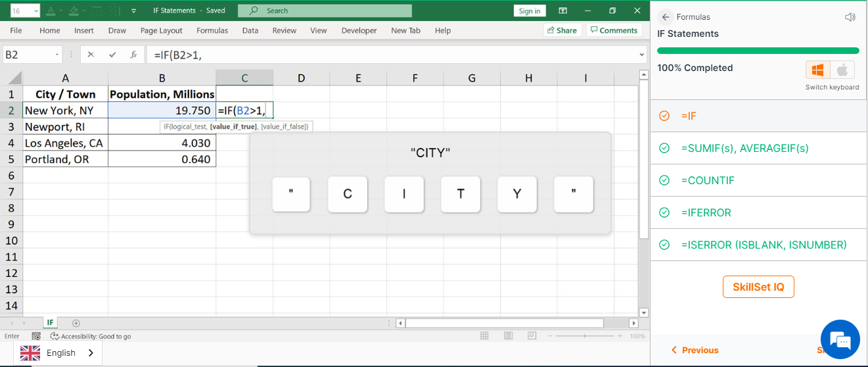Screen dimensions: 868x367
Task: Open the chat bubble widget
Action: pyautogui.click(x=840, y=340)
